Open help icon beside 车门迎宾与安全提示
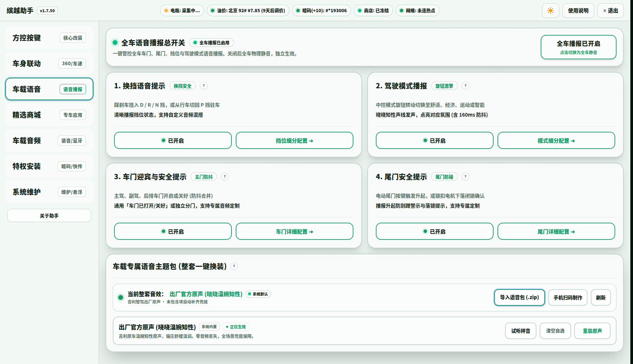The width and height of the screenshot is (633, 364). pyautogui.click(x=225, y=177)
